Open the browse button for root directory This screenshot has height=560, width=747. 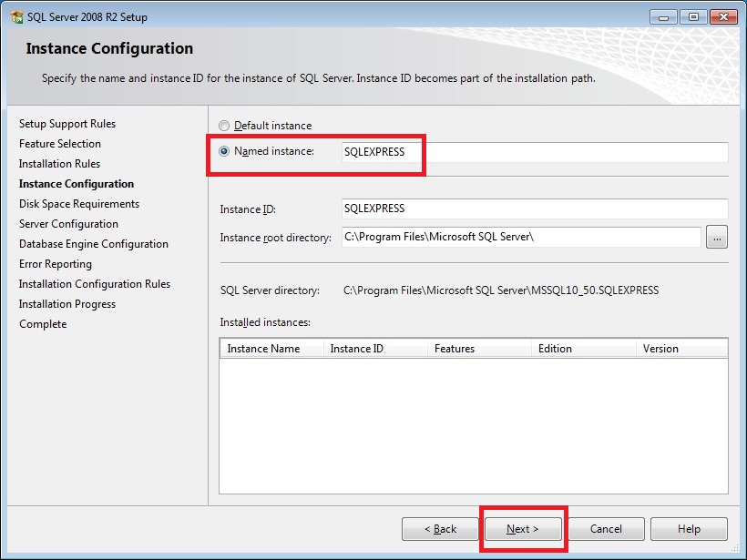717,238
